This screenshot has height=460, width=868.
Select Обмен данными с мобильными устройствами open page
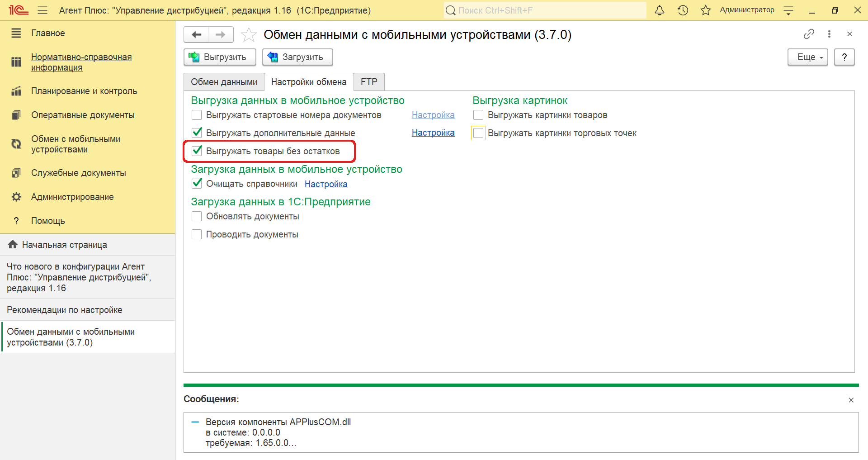coord(87,337)
